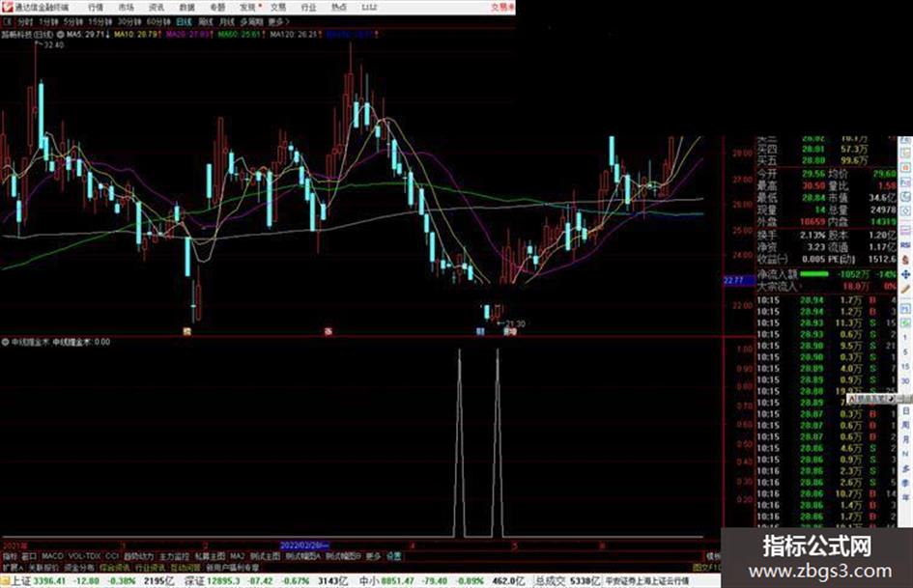Switch chart to 1分钟 period
913x588 pixels.
(x=48, y=21)
